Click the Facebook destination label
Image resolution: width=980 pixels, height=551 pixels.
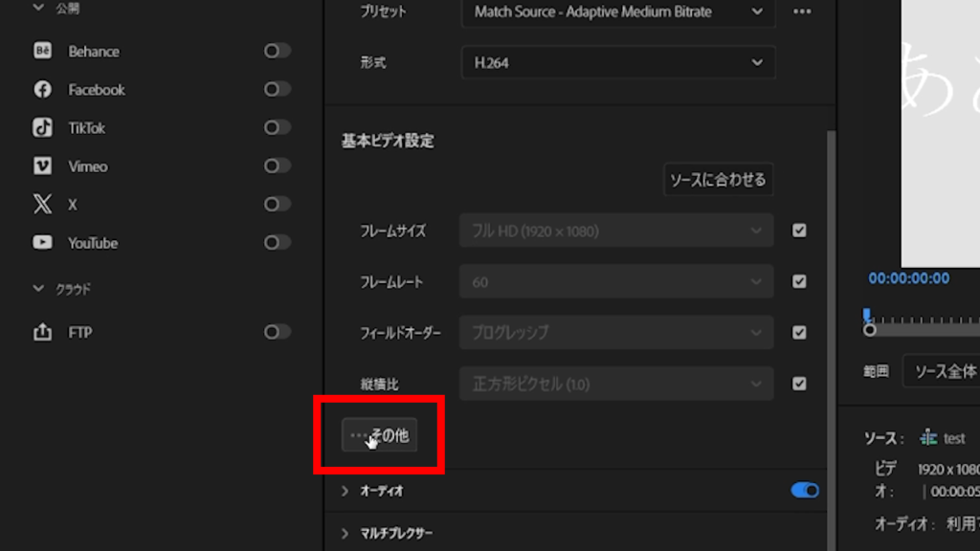(97, 90)
